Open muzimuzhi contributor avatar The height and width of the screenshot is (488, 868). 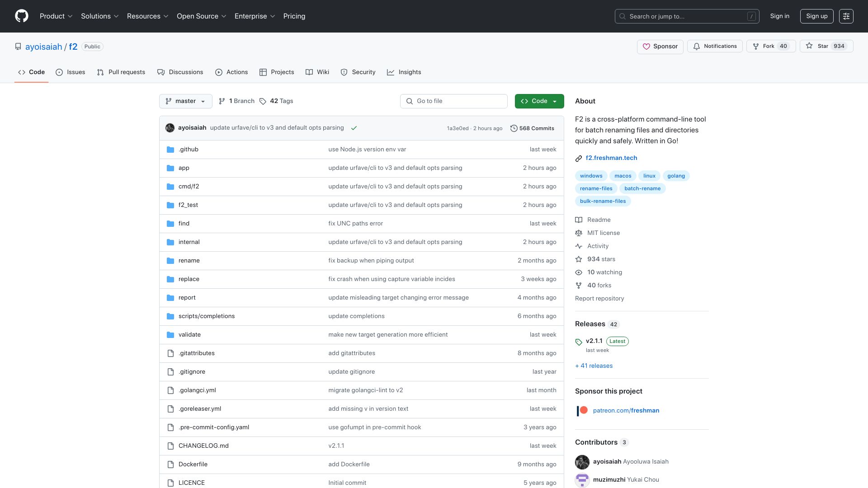tap(582, 480)
